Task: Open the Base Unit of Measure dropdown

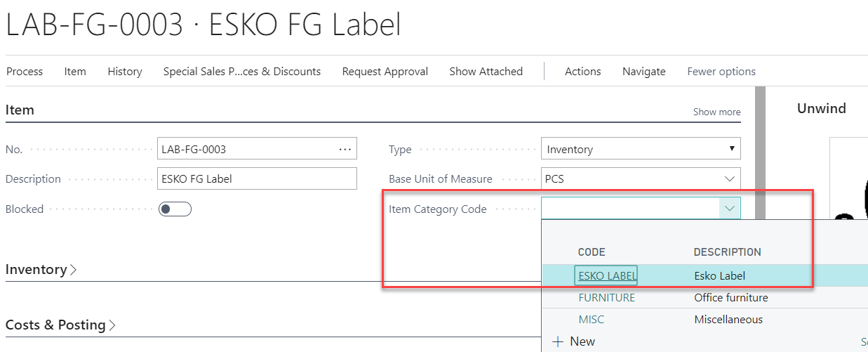Action: click(730, 179)
